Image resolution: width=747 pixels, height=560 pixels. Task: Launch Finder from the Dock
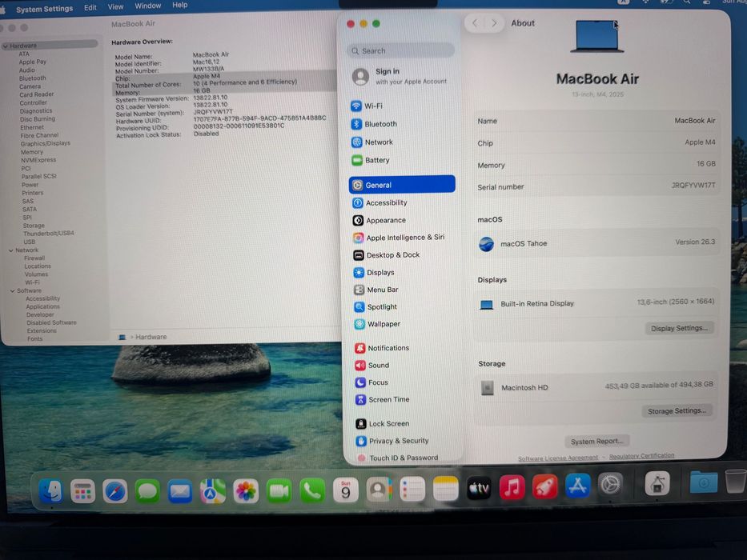click(x=50, y=491)
